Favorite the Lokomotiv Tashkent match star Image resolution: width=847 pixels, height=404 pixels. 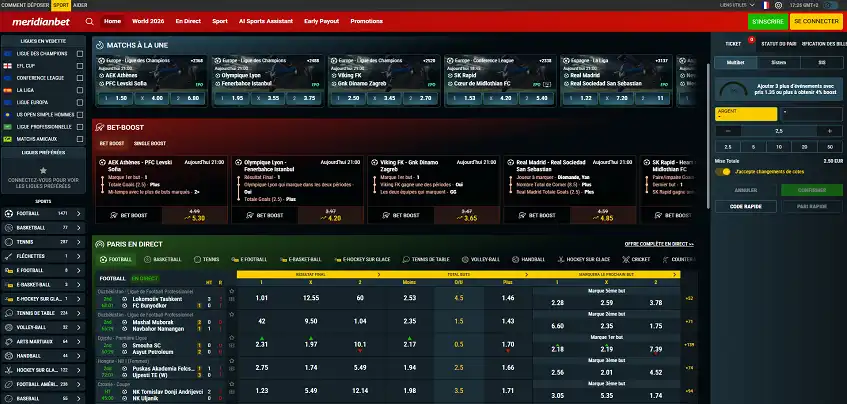(x=232, y=291)
